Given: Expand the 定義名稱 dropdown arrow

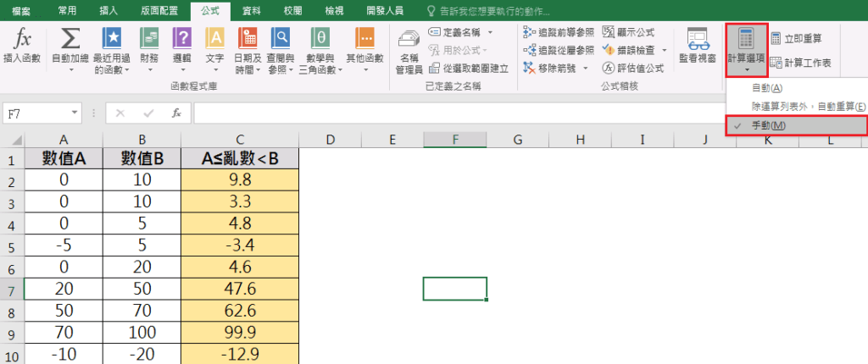Looking at the screenshot, I should [488, 31].
